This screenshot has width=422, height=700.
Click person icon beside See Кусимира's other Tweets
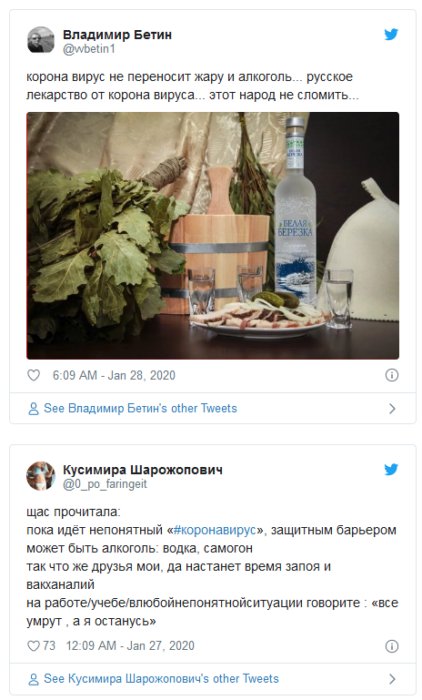coord(33,679)
